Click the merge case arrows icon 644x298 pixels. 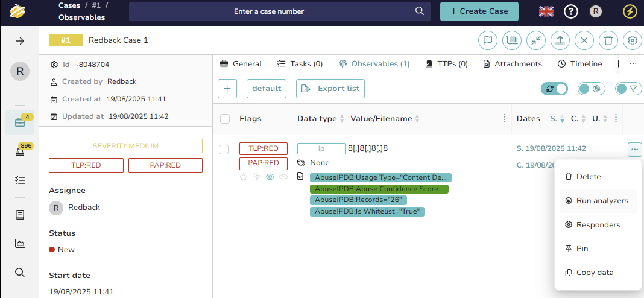536,40
